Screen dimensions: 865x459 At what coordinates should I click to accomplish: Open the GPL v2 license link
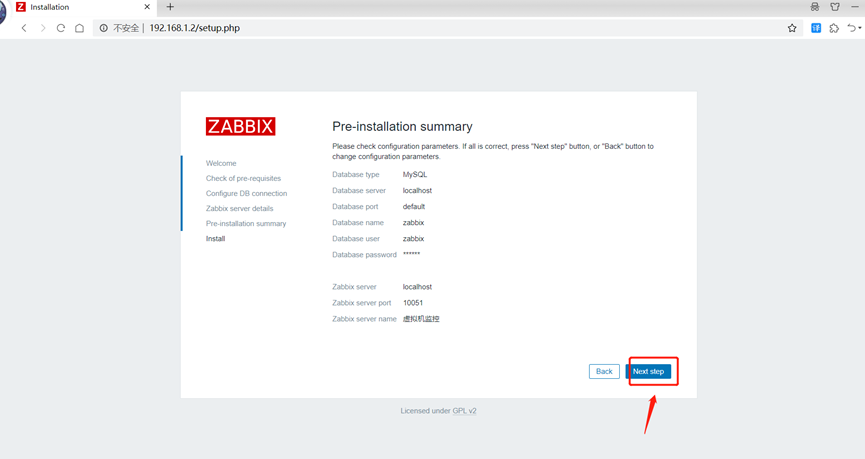464,411
